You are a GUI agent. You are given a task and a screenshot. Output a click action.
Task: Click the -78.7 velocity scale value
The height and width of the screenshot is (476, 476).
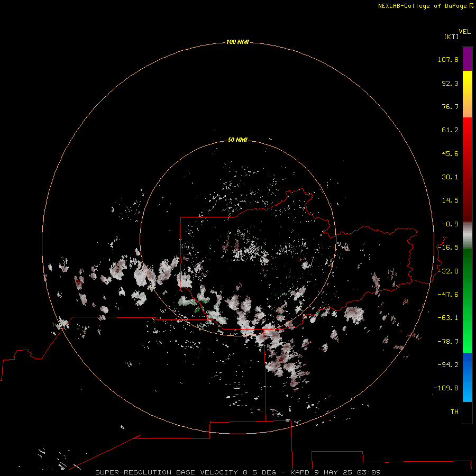point(448,342)
